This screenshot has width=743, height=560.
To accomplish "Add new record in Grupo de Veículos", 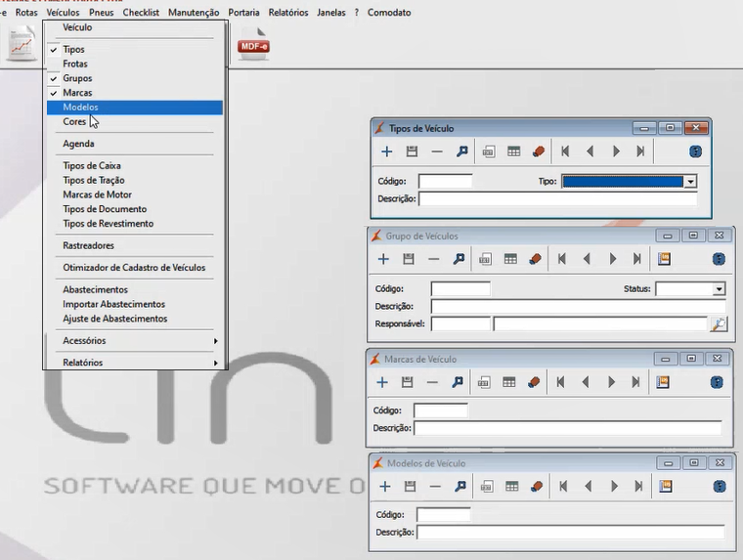I will click(383, 259).
